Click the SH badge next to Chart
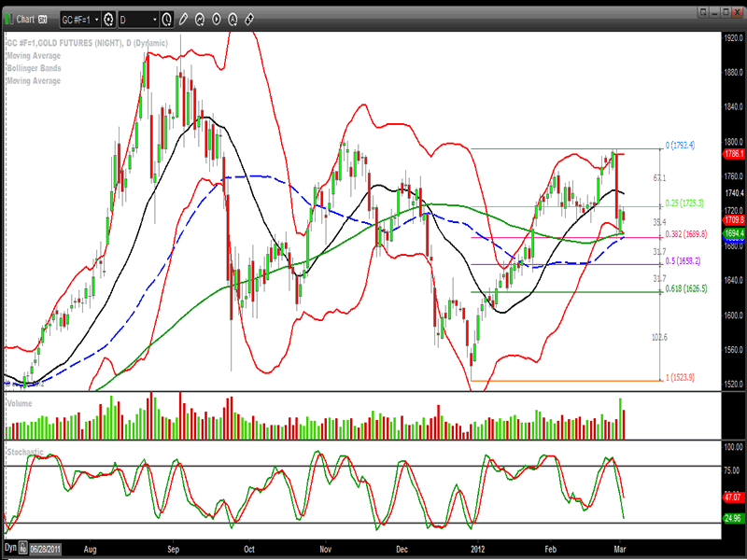Viewport: 747px width, 560px height. coord(42,20)
